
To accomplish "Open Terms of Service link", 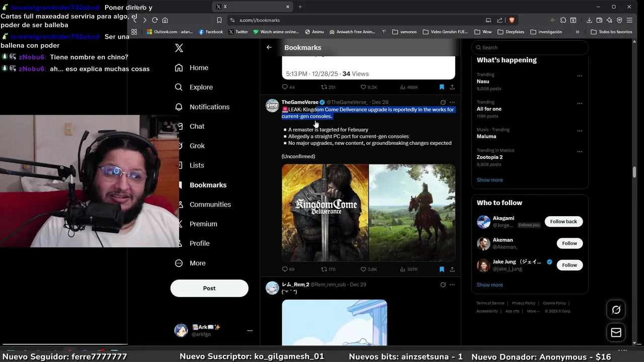I will (x=491, y=303).
